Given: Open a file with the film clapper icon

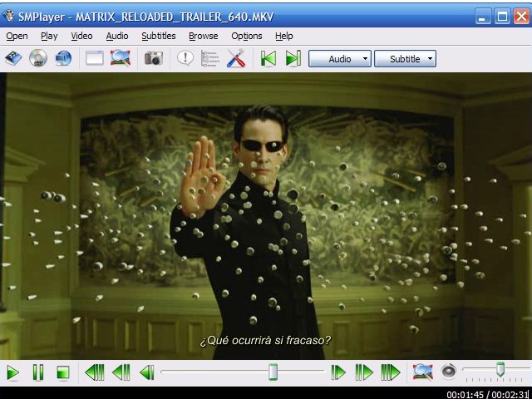Looking at the screenshot, I should pos(13,58).
